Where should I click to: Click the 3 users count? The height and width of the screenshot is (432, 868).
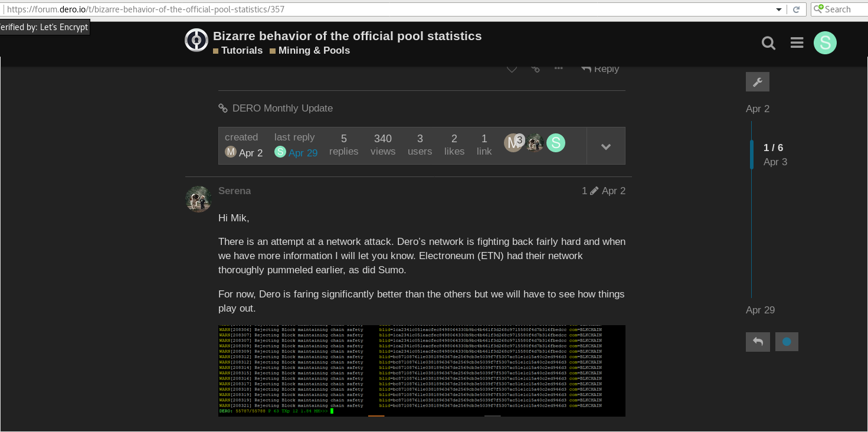click(x=420, y=145)
